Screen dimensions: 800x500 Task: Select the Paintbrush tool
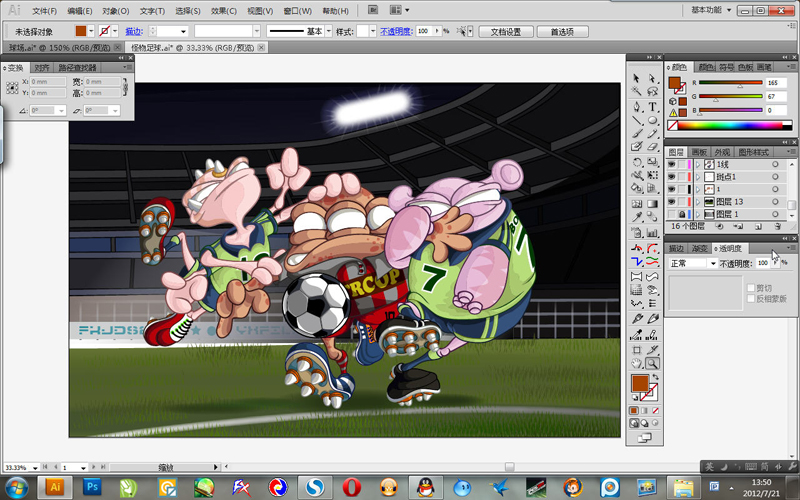pyautogui.click(x=636, y=134)
